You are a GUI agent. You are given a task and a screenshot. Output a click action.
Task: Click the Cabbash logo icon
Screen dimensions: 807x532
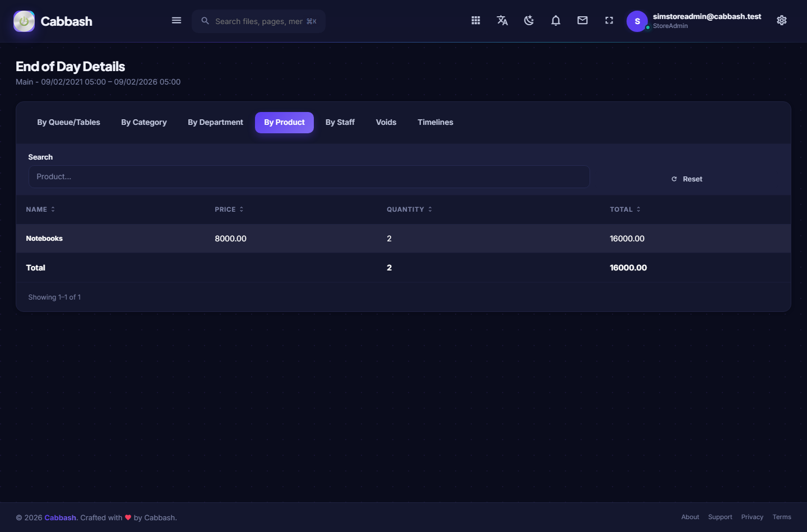pyautogui.click(x=24, y=21)
